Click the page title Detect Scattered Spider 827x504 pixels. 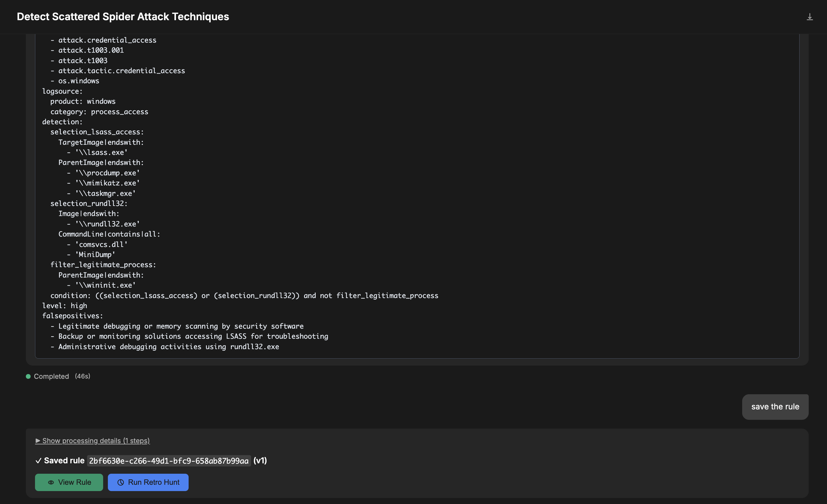click(x=123, y=17)
